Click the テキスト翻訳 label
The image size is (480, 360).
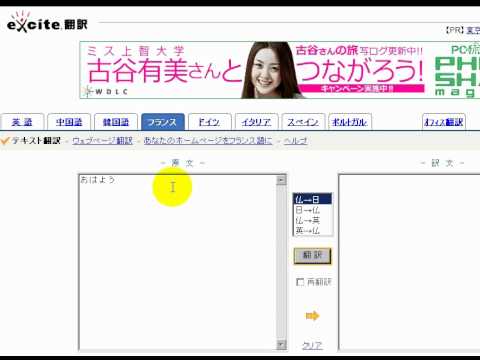[36, 141]
